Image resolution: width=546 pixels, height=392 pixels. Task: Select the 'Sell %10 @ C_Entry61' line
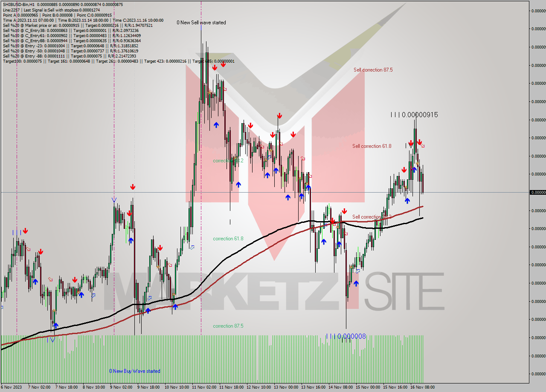[71, 35]
